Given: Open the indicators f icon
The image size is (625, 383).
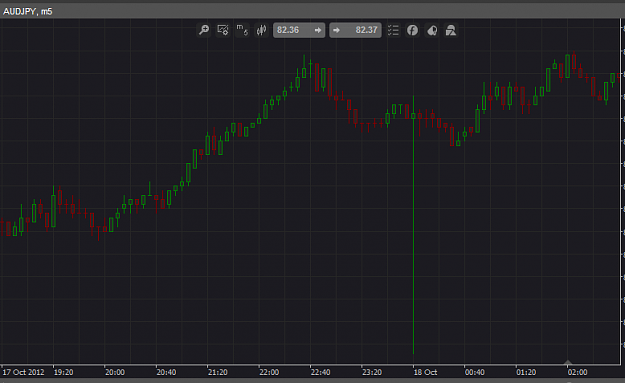Looking at the screenshot, I should tap(412, 30).
